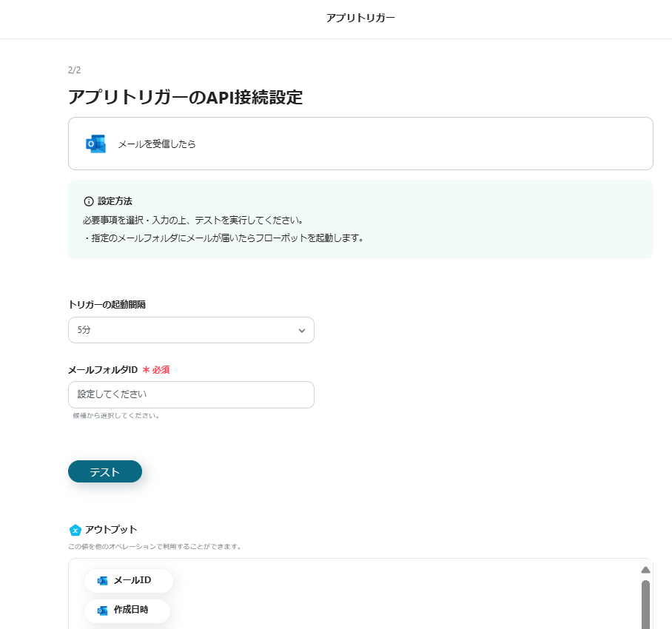This screenshot has height=629, width=672.
Task: Click the chevron arrow in the interval dropdown
Action: tap(301, 331)
